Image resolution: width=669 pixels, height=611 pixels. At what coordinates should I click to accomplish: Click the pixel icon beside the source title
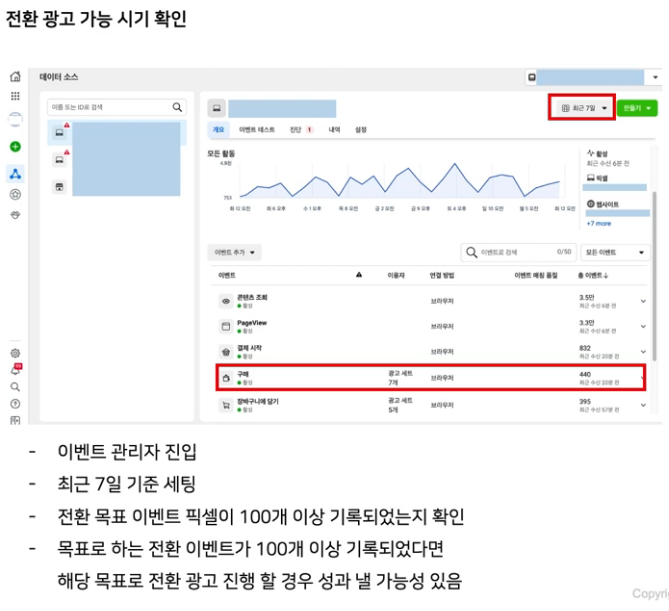click(217, 108)
